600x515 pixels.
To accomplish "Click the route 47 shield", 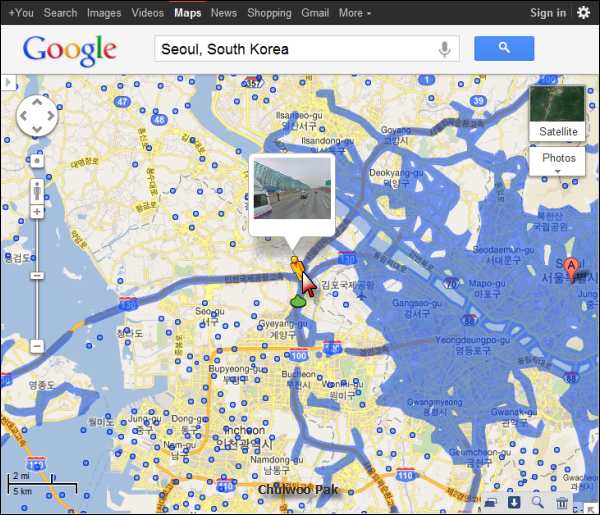I will 122,102.
